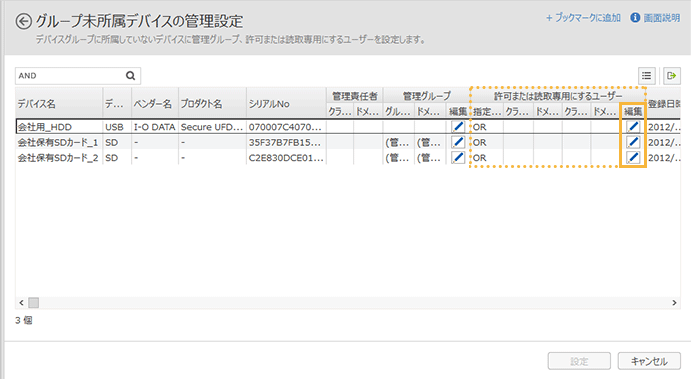Viewport: 691px width, 379px height.
Task: Edit permitted users for 会社保有SDカード_2 row
Action: pos(633,158)
